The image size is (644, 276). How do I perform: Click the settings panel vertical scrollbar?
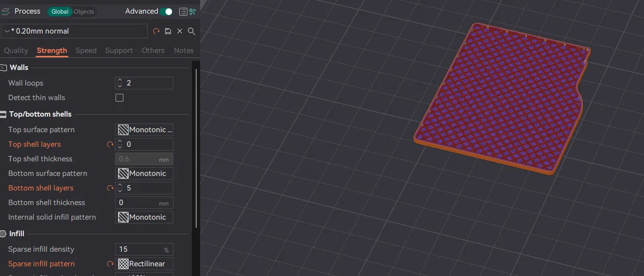point(196,148)
